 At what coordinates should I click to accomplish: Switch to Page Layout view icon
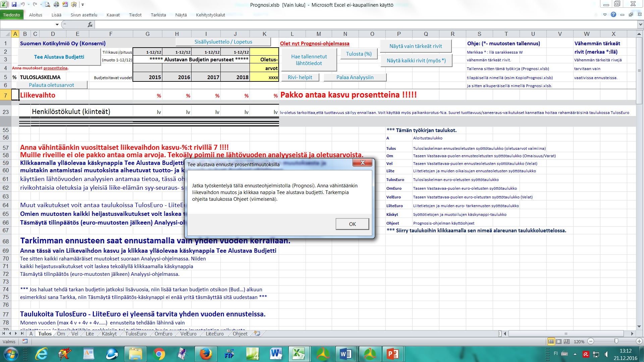click(559, 342)
